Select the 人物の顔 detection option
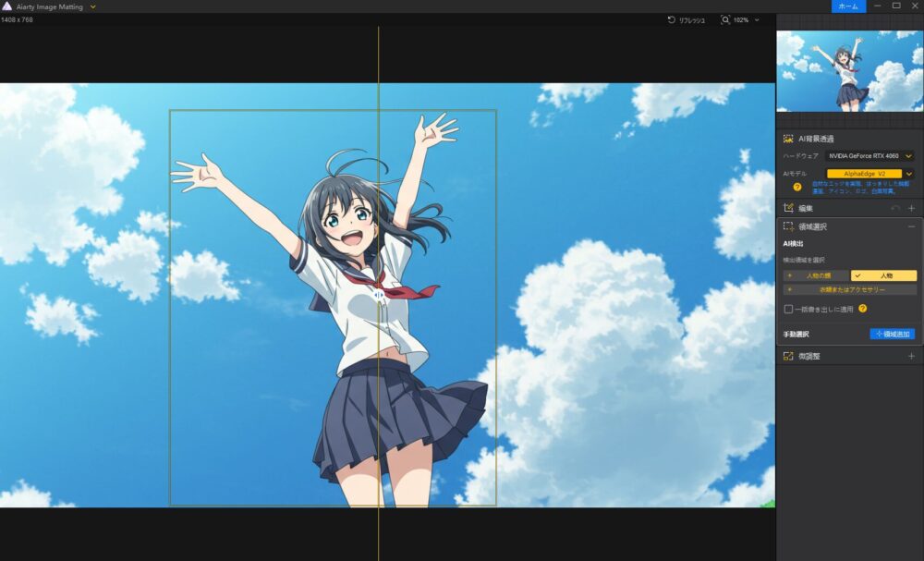 click(x=816, y=275)
